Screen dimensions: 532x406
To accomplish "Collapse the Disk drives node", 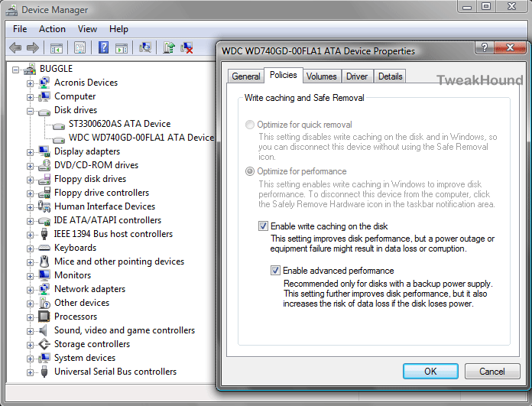I will pyautogui.click(x=31, y=112).
